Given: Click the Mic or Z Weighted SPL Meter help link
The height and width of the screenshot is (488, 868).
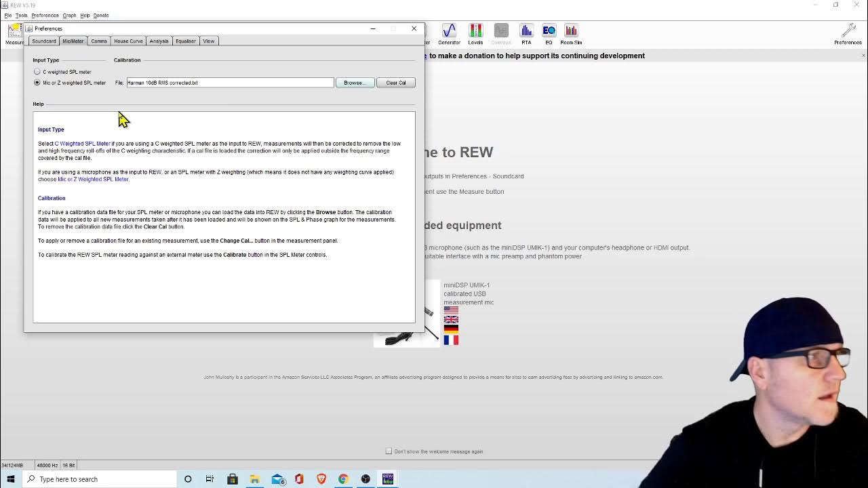Looking at the screenshot, I should pyautogui.click(x=93, y=179).
